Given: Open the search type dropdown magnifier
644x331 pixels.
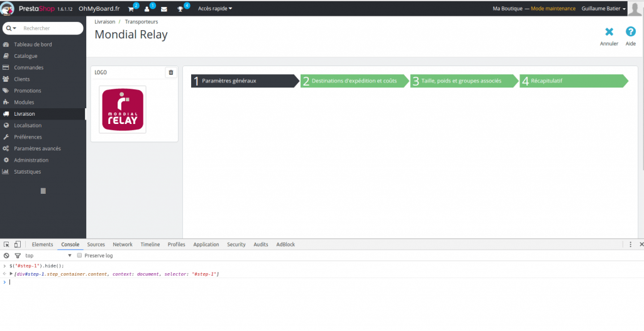Looking at the screenshot, I should pos(11,28).
